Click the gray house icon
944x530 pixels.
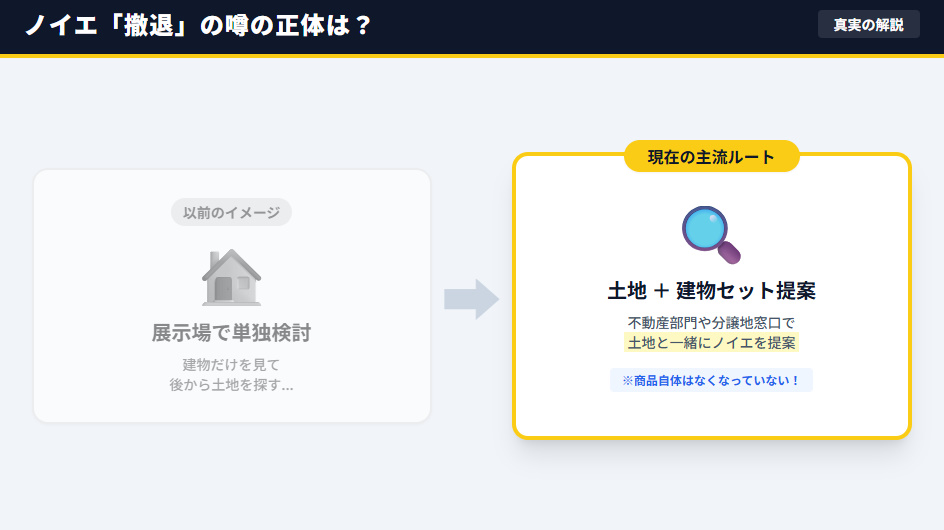click(231, 277)
